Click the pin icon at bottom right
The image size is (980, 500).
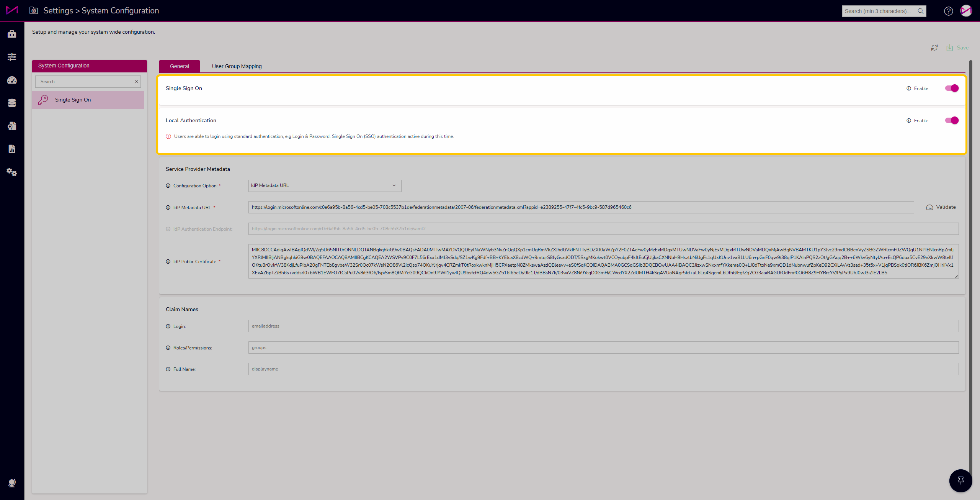960,480
